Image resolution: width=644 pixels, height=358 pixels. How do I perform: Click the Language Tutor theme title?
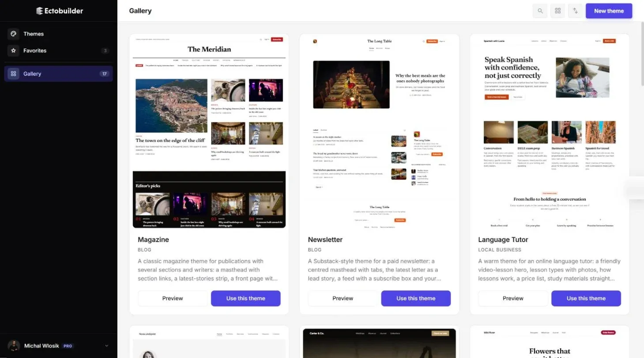(503, 240)
